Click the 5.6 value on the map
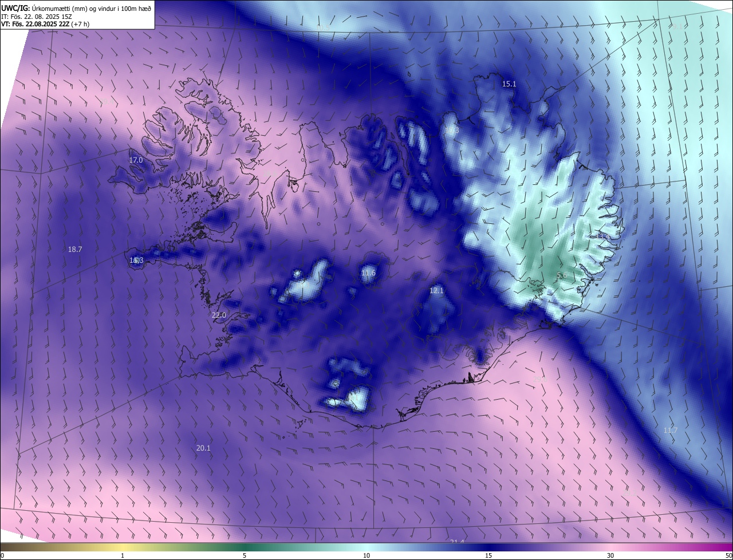Viewport: 733px width, 560px height. point(562,275)
